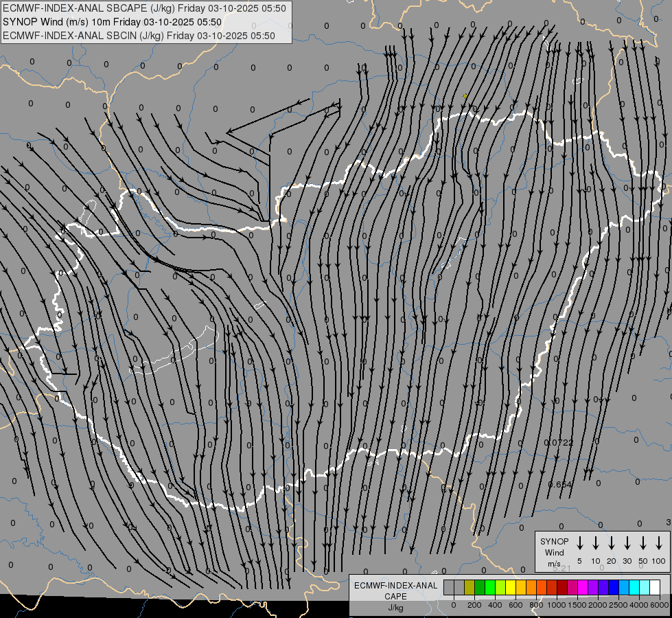The width and height of the screenshot is (672, 618).
Task: Click the 0.0722 value on the map
Action: click(x=558, y=443)
